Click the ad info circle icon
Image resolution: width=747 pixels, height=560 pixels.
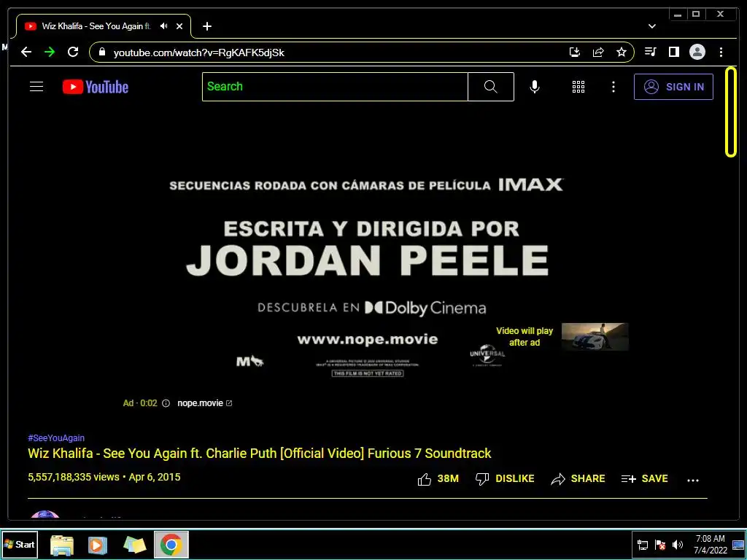pyautogui.click(x=166, y=403)
